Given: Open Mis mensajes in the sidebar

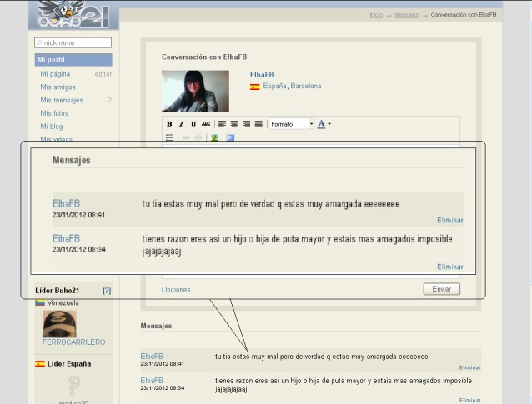Looking at the screenshot, I should point(62,100).
